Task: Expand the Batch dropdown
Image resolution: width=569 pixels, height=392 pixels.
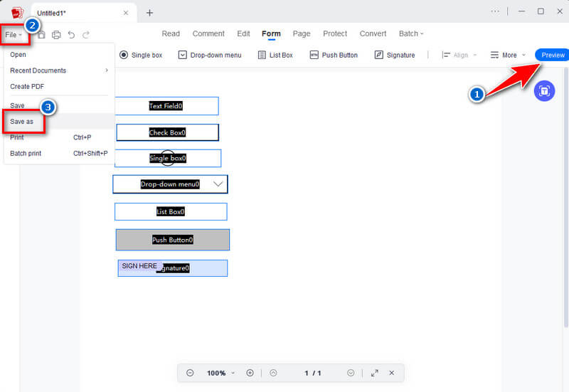Action: [411, 33]
